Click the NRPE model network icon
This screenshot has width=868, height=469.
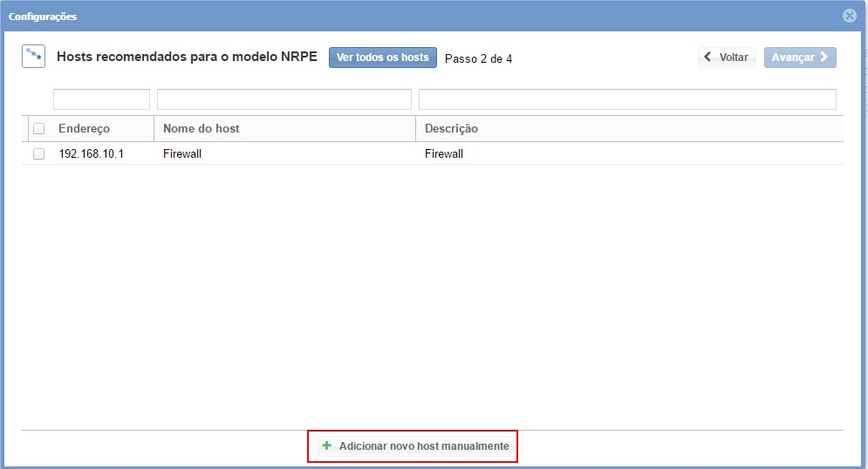coord(33,57)
